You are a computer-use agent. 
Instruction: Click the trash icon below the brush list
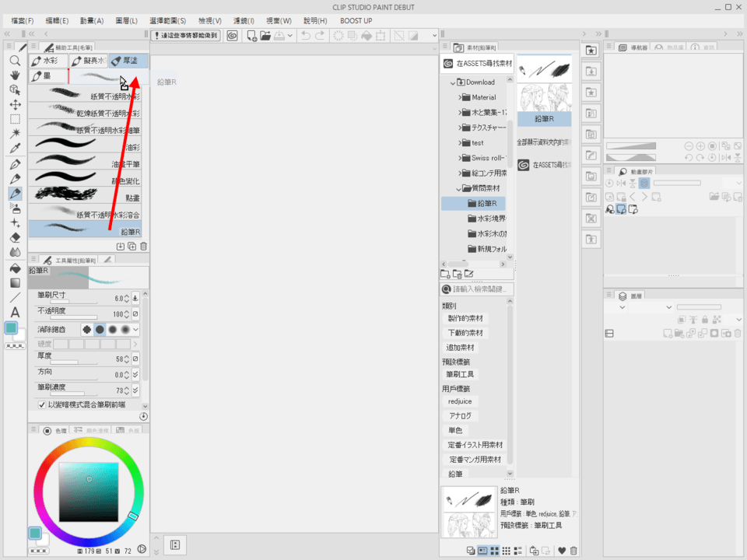(x=143, y=247)
